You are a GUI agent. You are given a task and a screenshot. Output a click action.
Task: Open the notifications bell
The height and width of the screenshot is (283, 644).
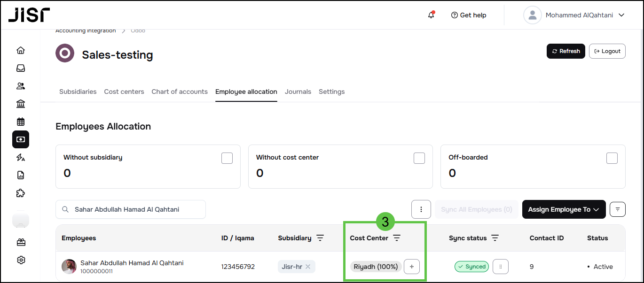[x=431, y=15]
